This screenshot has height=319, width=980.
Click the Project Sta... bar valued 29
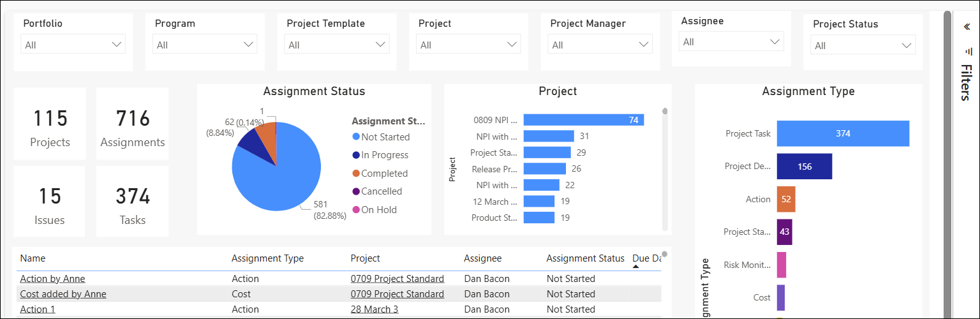547,152
